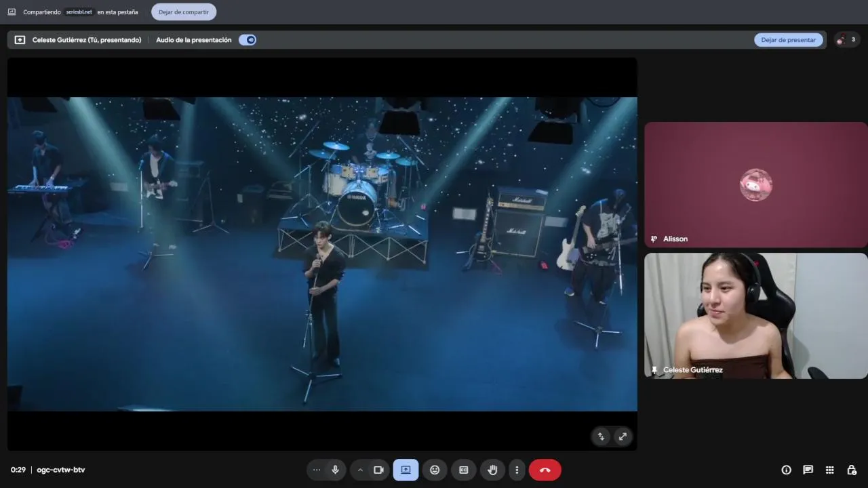The height and width of the screenshot is (488, 868).
Task: Click Alisson's avatar image
Action: click(755, 184)
